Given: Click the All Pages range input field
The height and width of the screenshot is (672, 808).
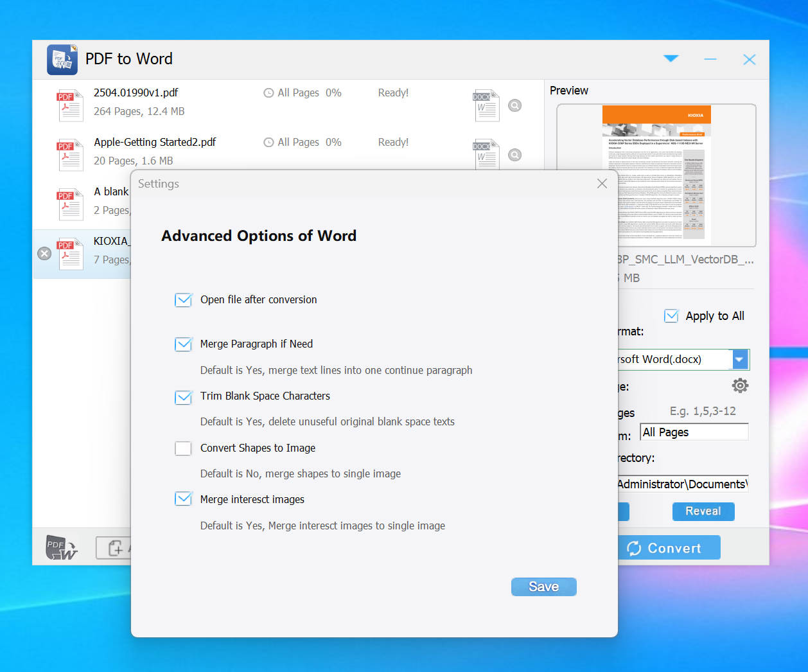Looking at the screenshot, I should 694,432.
